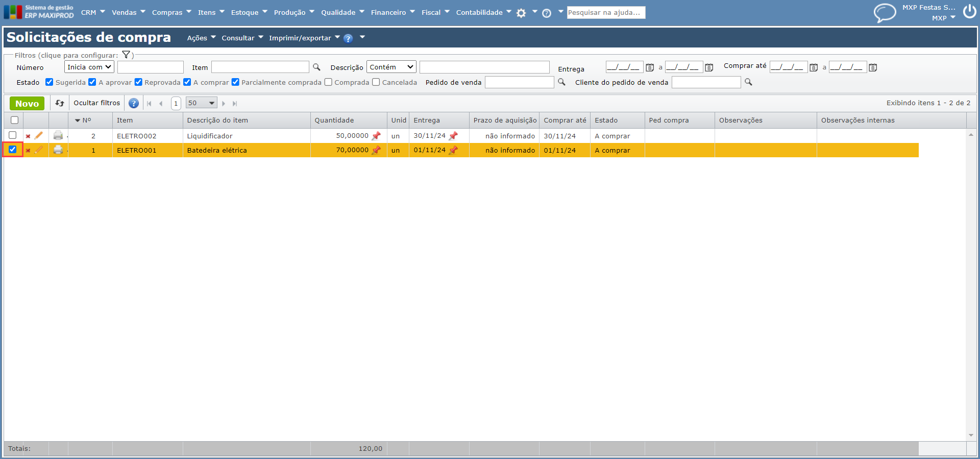Click the filter funnel configure icon

tap(126, 55)
